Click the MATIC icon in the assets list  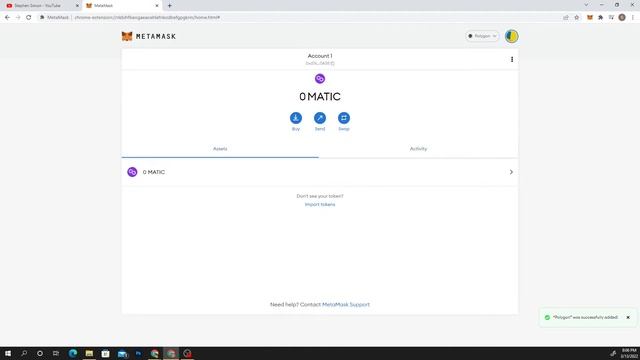(x=132, y=172)
